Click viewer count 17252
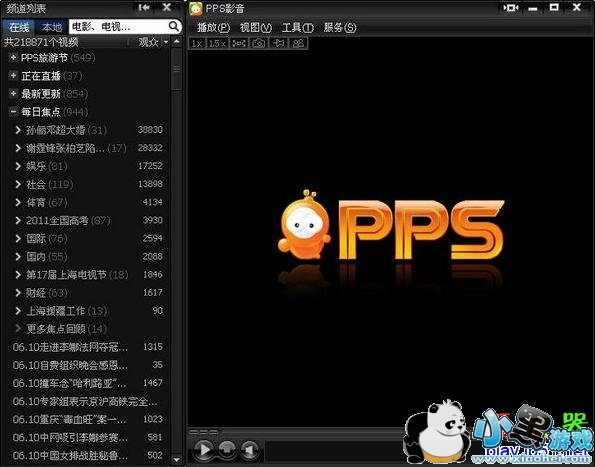This screenshot has width=595, height=467. click(150, 166)
